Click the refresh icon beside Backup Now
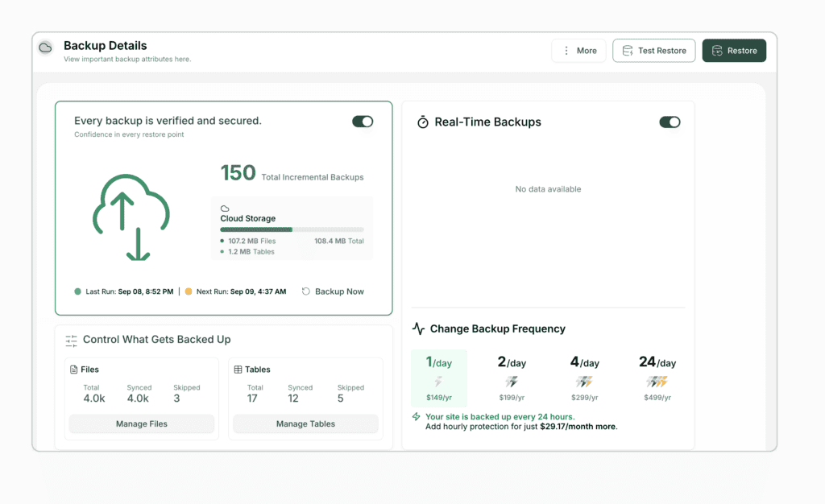The image size is (825, 504). coord(305,291)
